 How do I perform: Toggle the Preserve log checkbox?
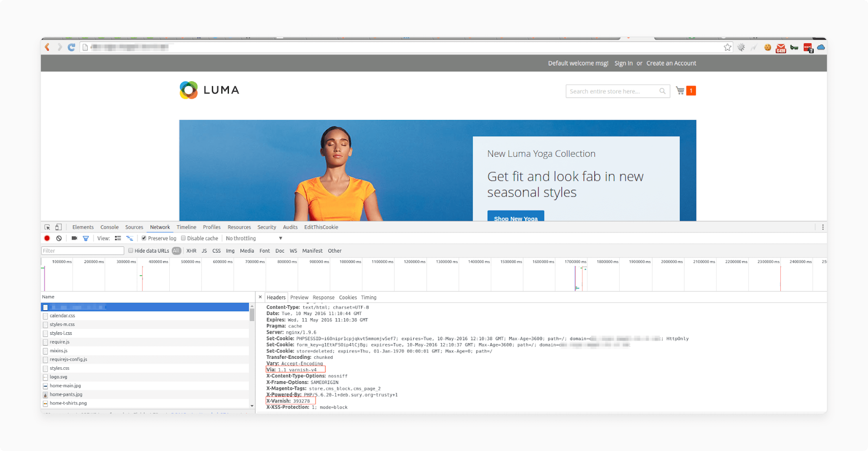point(144,238)
